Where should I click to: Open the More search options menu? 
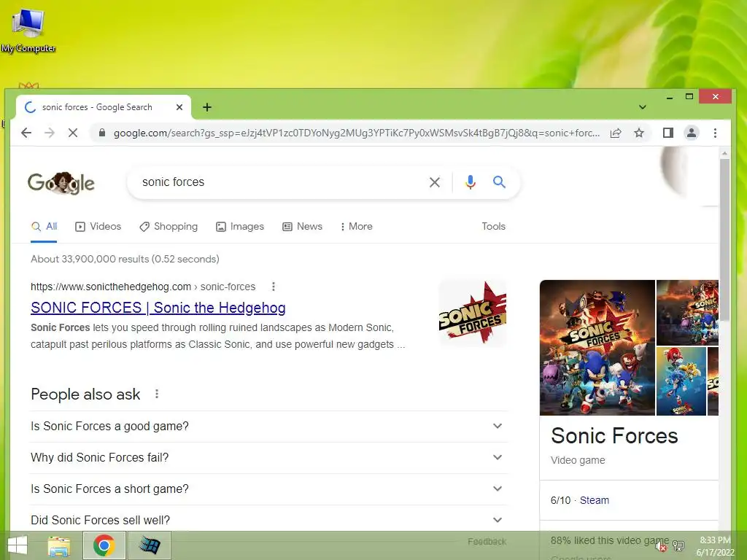pyautogui.click(x=356, y=227)
